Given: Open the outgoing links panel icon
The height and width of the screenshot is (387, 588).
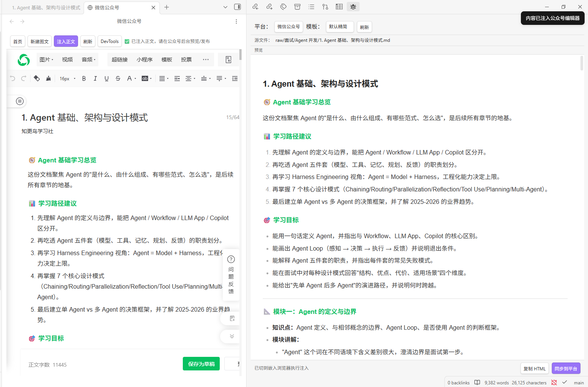Looking at the screenshot, I should (269, 7).
